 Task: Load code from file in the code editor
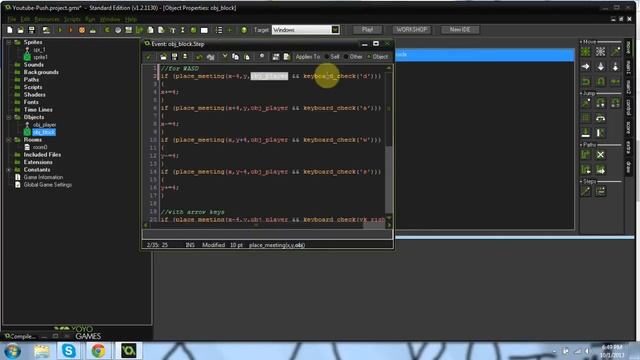click(163, 57)
